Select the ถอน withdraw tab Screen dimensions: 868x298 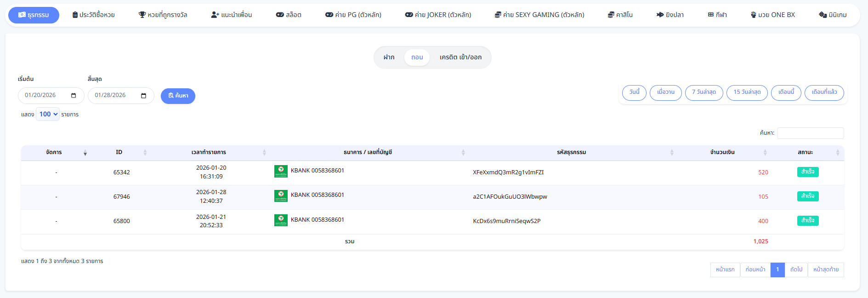point(417,57)
